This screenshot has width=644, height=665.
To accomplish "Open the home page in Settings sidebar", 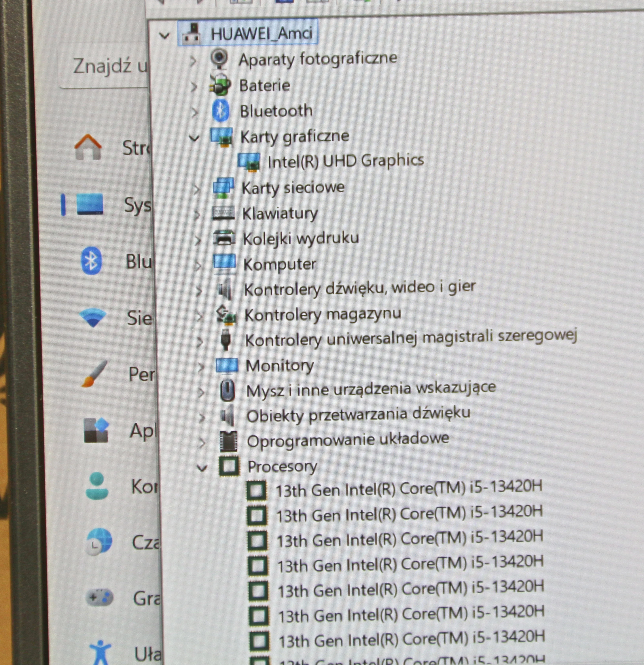I will pos(88,147).
